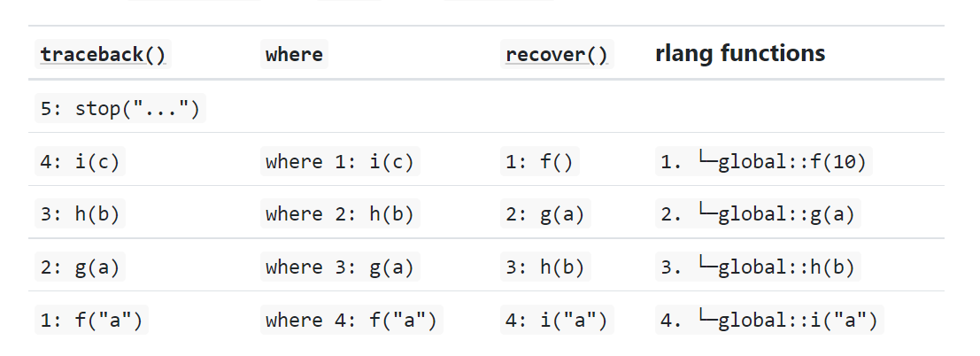Click the 'where 1: i(c)' cell
The height and width of the screenshot is (356, 980).
point(339,162)
